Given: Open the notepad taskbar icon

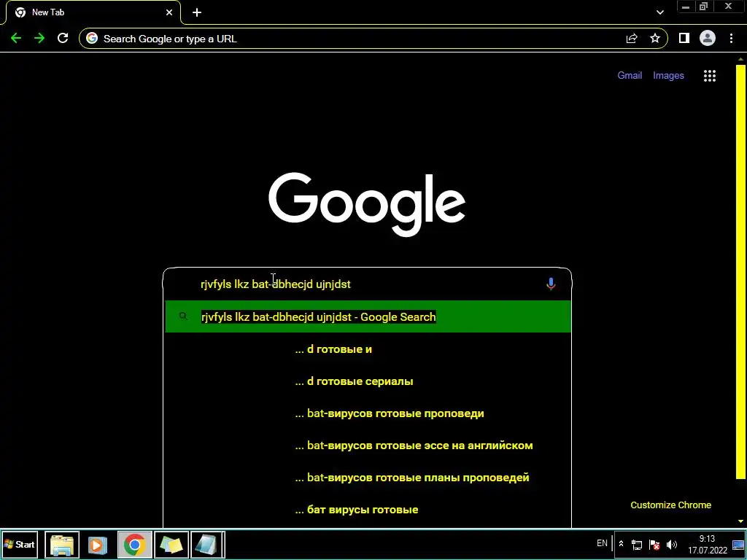Looking at the screenshot, I should pyautogui.click(x=207, y=544).
